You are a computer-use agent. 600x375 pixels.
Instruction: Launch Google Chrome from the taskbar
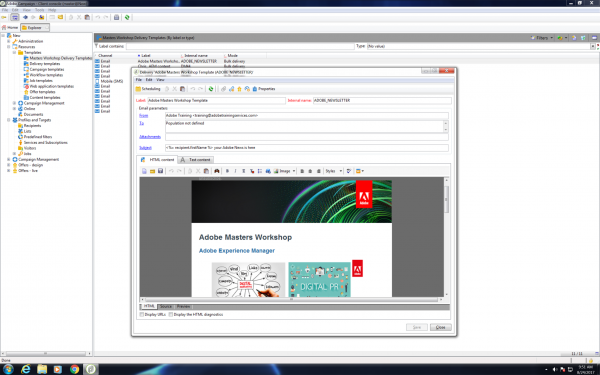pos(75,369)
